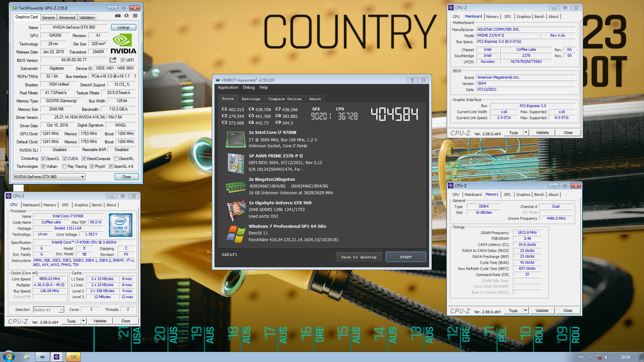Switch to Settings tab in Aquamark
Viewport: 644px width, 362px height.
pyautogui.click(x=251, y=99)
